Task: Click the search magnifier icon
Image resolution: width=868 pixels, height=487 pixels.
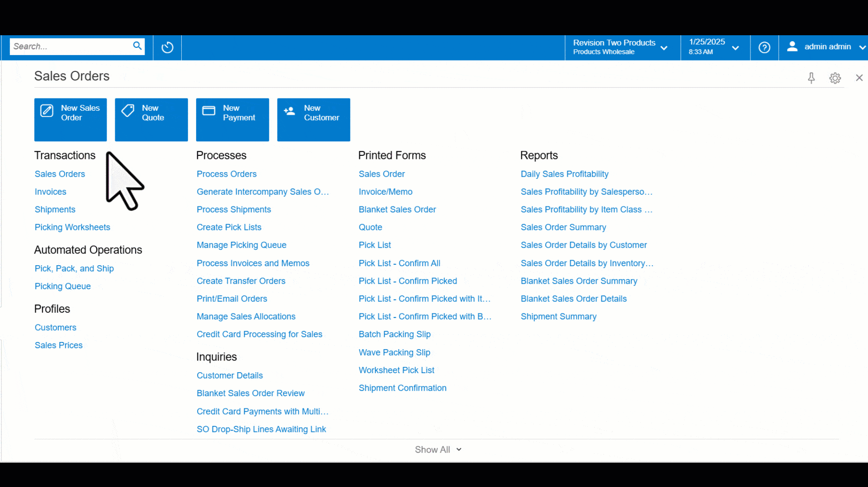Action: [137, 46]
